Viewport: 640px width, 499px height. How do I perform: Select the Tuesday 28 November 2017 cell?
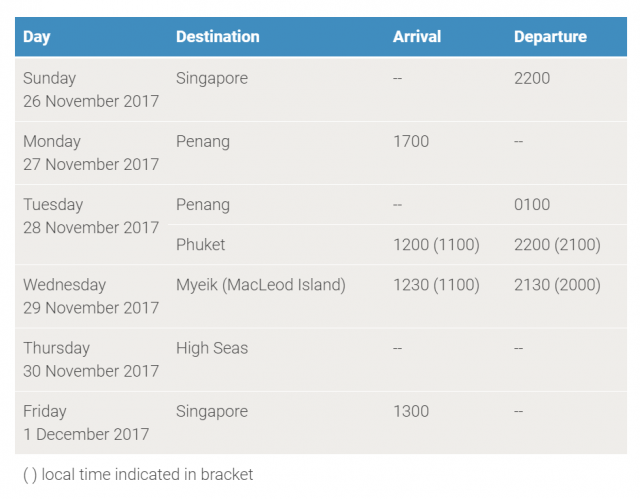[90, 216]
